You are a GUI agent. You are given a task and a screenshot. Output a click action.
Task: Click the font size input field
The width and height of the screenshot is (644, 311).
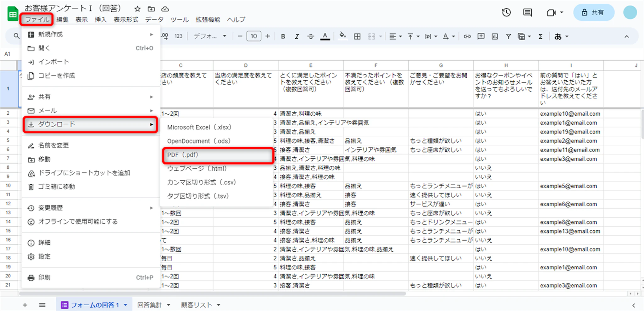(x=254, y=36)
